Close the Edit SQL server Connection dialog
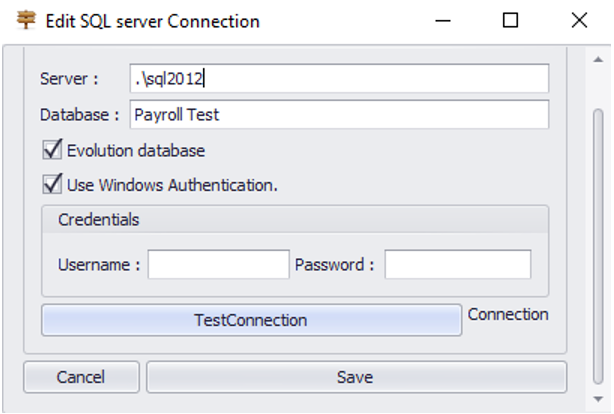 (x=578, y=20)
